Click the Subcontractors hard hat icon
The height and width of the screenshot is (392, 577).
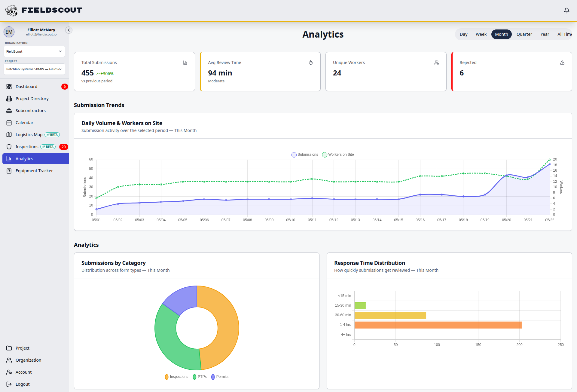click(x=9, y=111)
